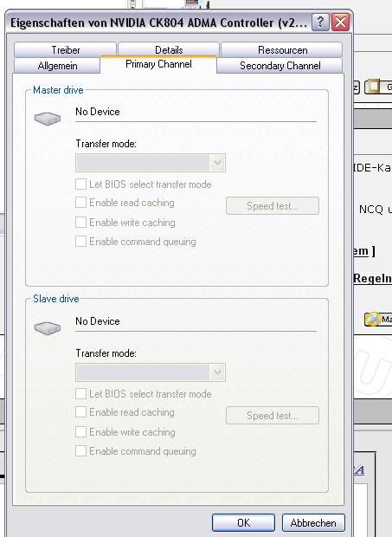Switch to the Treiber tab

point(66,50)
